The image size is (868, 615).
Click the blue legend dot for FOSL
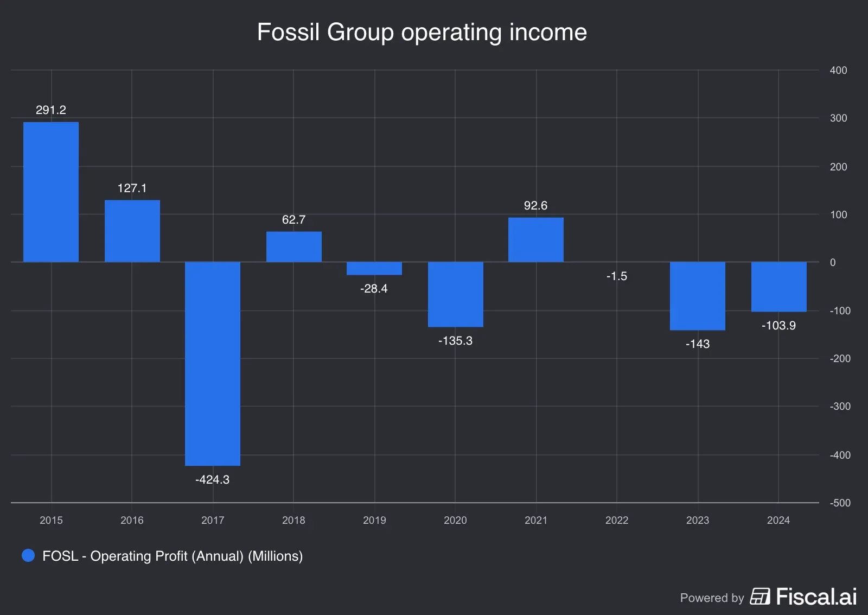[x=28, y=555]
